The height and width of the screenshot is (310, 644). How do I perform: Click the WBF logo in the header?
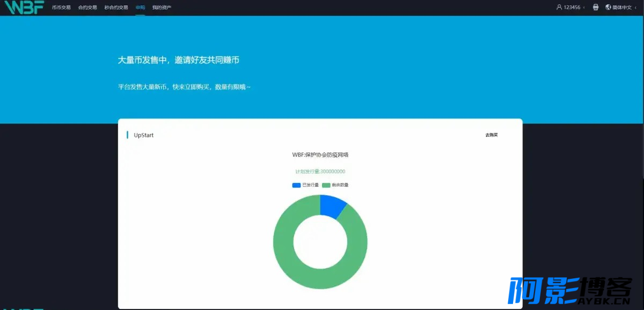coord(24,8)
